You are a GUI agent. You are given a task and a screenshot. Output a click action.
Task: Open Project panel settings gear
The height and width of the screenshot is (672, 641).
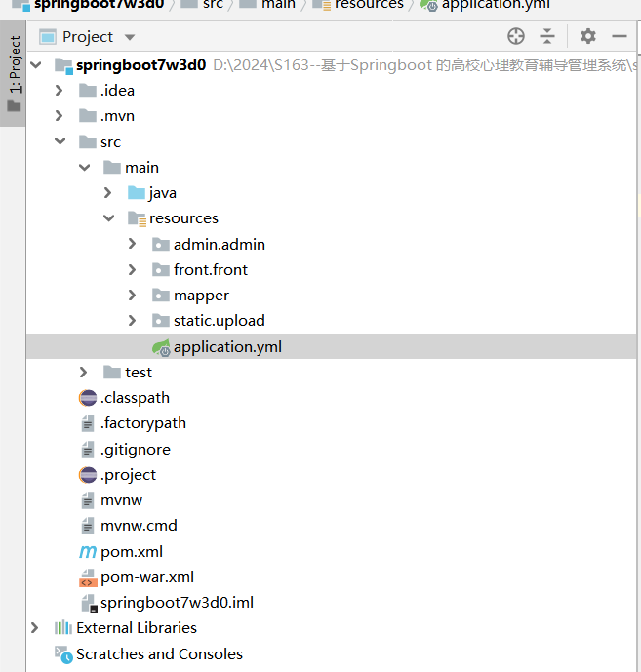pyautogui.click(x=587, y=36)
